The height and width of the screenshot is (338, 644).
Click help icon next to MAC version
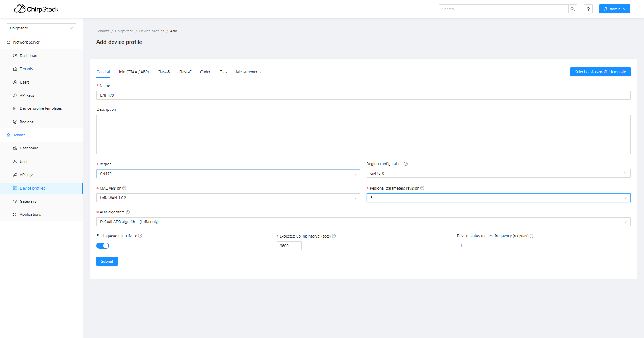124,188
